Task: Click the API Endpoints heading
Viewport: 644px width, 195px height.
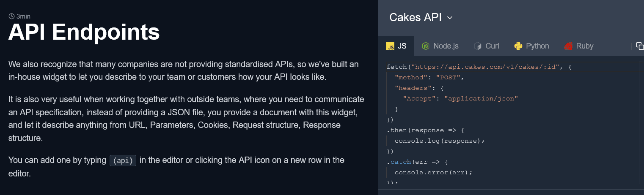Action: (84, 32)
